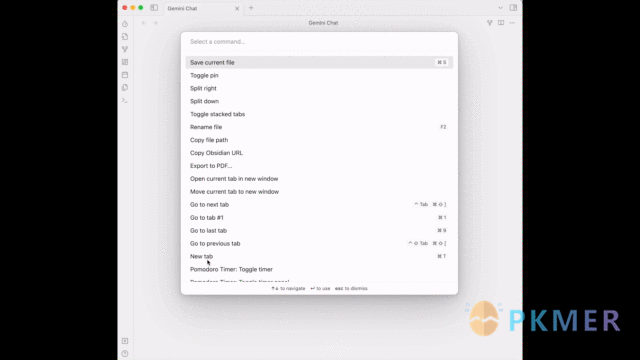Choose 'Go to next tab' command

click(x=319, y=204)
